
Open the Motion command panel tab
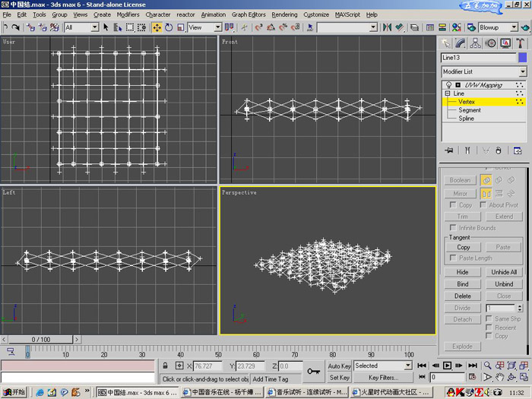tap(490, 43)
